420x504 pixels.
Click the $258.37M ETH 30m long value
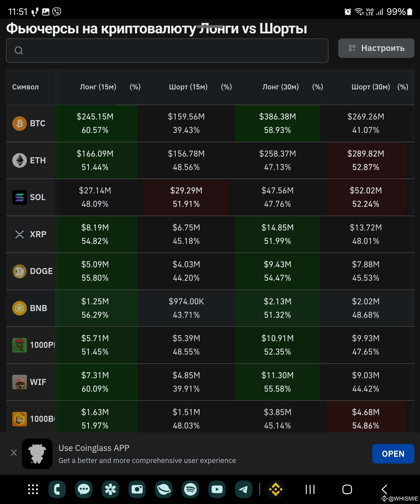(278, 154)
